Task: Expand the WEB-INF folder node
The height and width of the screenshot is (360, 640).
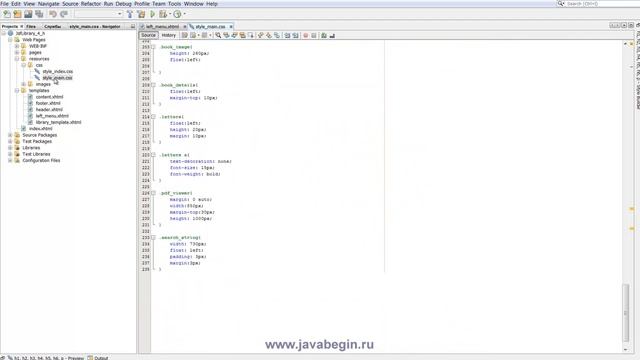Action: 17,46
